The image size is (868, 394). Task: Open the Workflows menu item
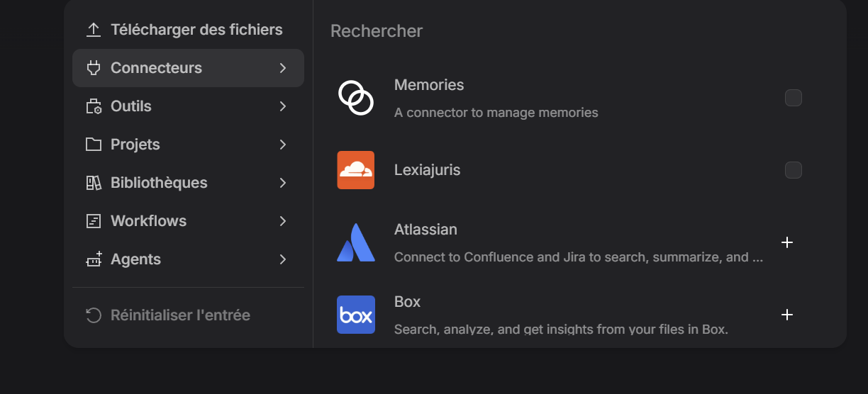[188, 221]
